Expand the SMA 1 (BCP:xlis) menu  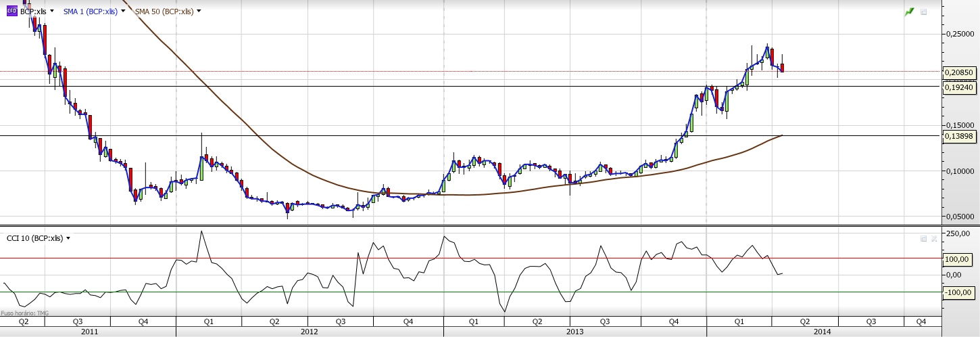tap(123, 12)
